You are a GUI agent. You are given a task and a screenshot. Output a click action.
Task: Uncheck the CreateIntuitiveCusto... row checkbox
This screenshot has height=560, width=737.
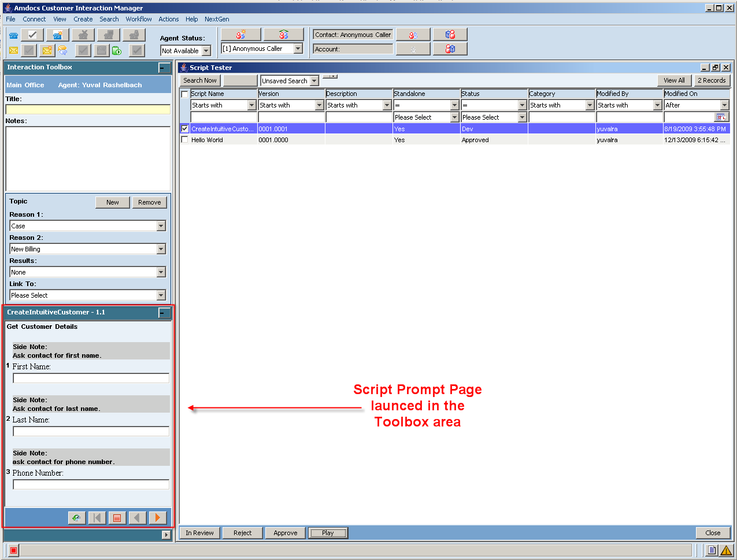click(x=185, y=129)
